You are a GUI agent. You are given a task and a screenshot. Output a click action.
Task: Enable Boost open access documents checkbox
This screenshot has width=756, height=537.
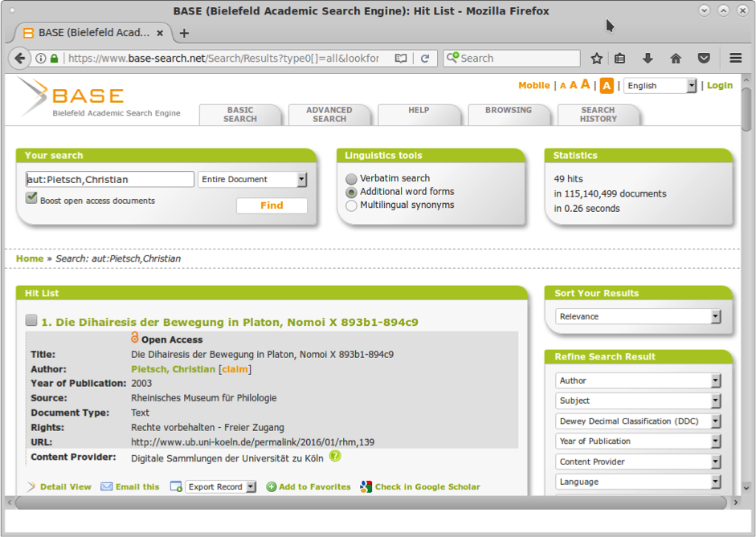[x=32, y=198]
